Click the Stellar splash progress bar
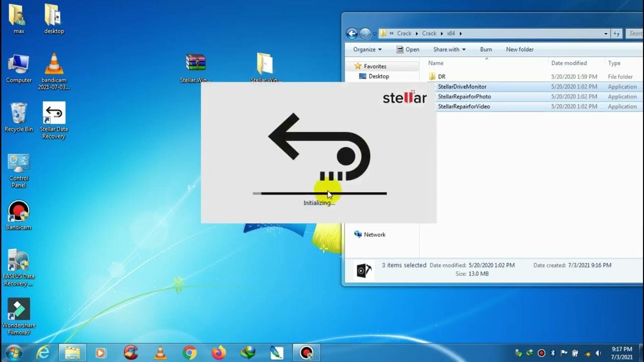Screen dimensions: 644x362 [319, 193]
